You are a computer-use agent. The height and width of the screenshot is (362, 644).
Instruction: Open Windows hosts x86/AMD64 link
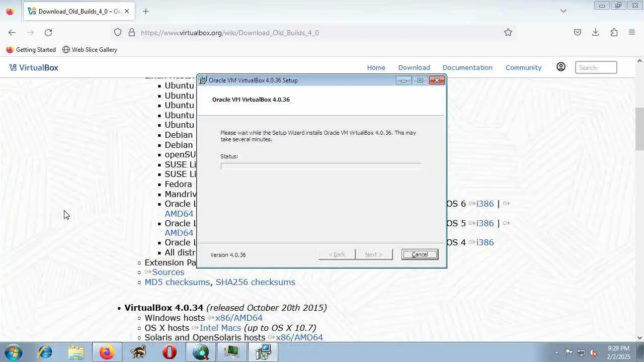pyautogui.click(x=239, y=318)
